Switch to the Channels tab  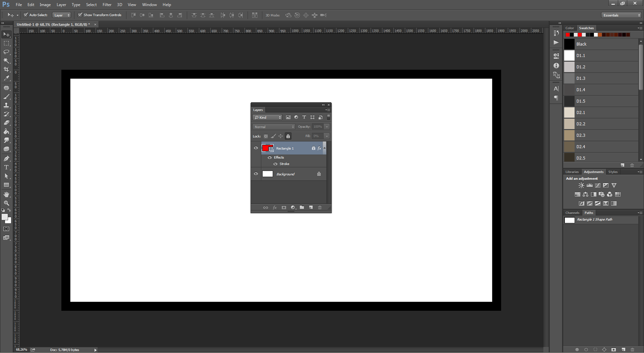pyautogui.click(x=572, y=213)
